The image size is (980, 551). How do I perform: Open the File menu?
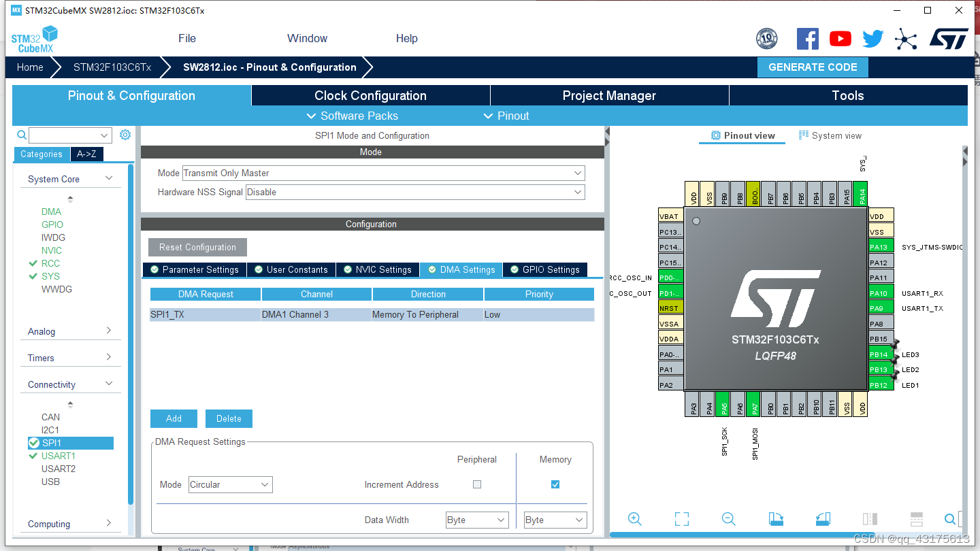(x=187, y=38)
